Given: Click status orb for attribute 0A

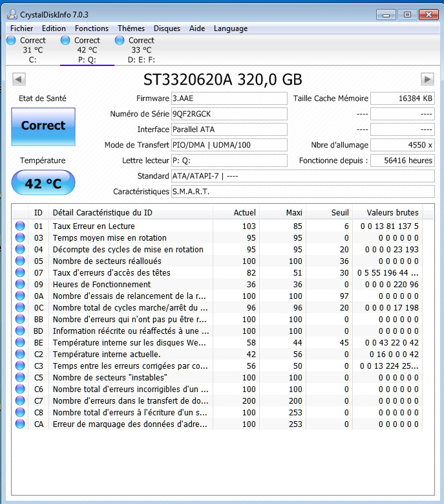Looking at the screenshot, I should point(20,296).
